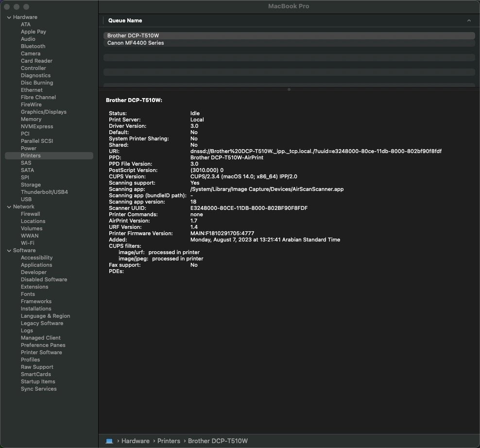Open Applications under Software
This screenshot has height=448, width=480.
coord(36,265)
